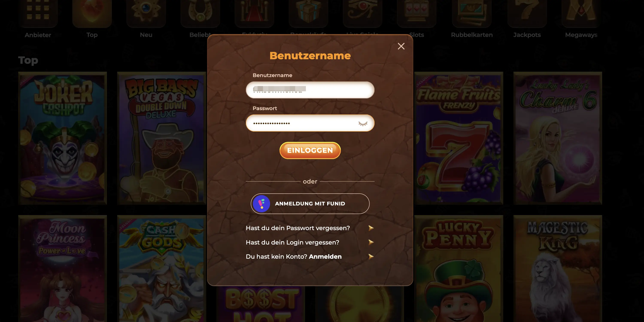Screen dimensions: 644x322
Task: Click the FunID login icon button
Action: (x=262, y=203)
